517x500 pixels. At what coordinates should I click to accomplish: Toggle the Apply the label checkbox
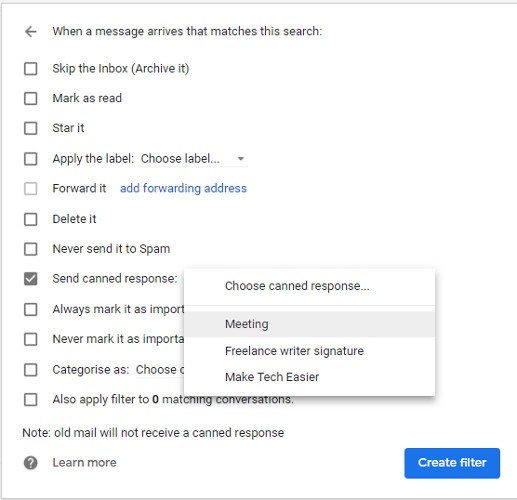tap(31, 159)
